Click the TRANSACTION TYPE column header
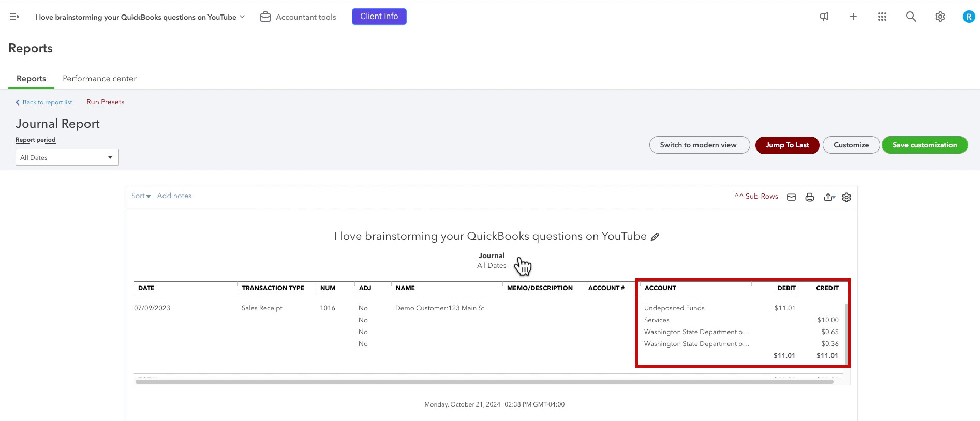This screenshot has width=980, height=421. tap(273, 288)
